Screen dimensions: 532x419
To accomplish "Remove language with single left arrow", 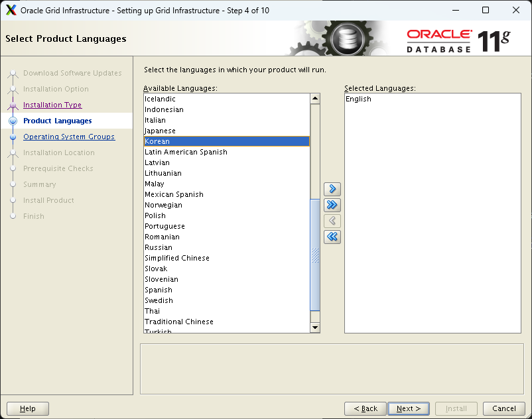I will click(x=332, y=221).
